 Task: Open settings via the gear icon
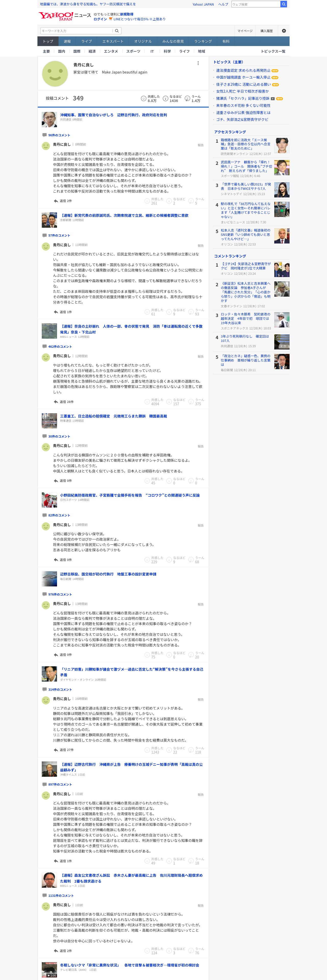pos(284,31)
